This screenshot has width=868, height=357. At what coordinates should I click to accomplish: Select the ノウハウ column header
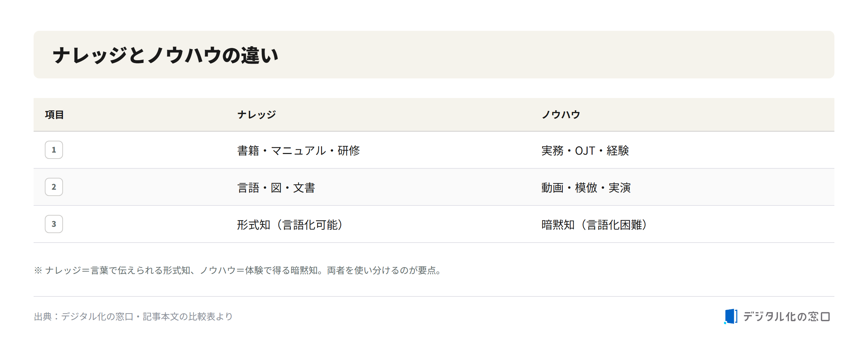tap(561, 115)
